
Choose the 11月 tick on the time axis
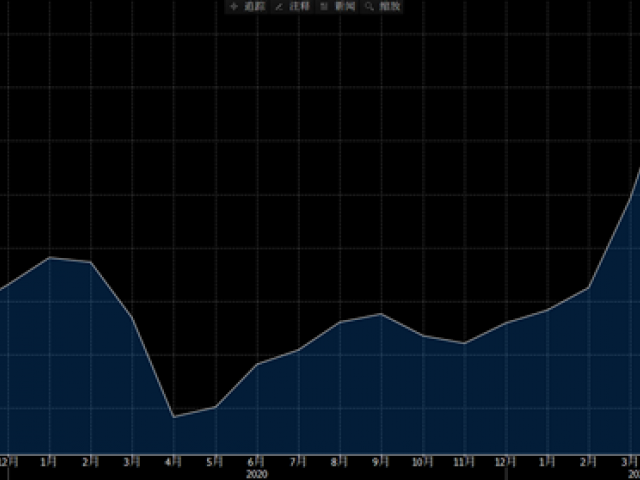(464, 462)
